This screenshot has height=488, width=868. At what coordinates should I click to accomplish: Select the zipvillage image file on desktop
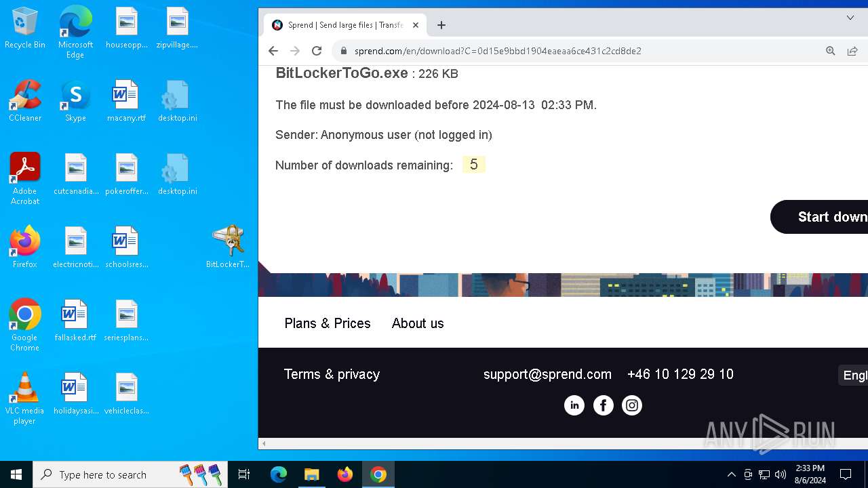tap(177, 28)
